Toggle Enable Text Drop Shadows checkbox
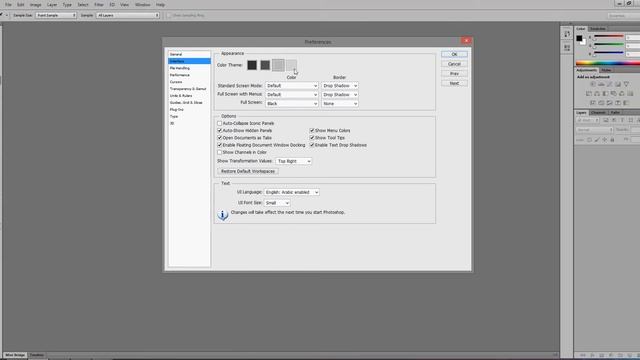This screenshot has width=640, height=360. [x=312, y=145]
